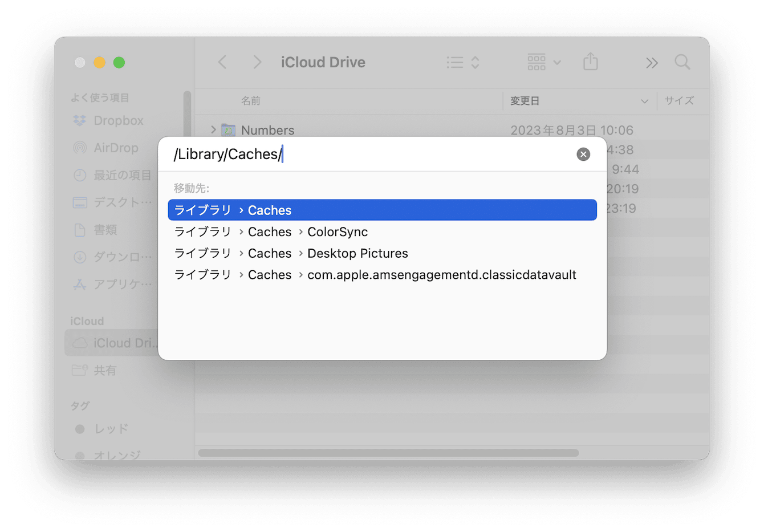Expand the Numbers folder disclosure arrow

213,130
